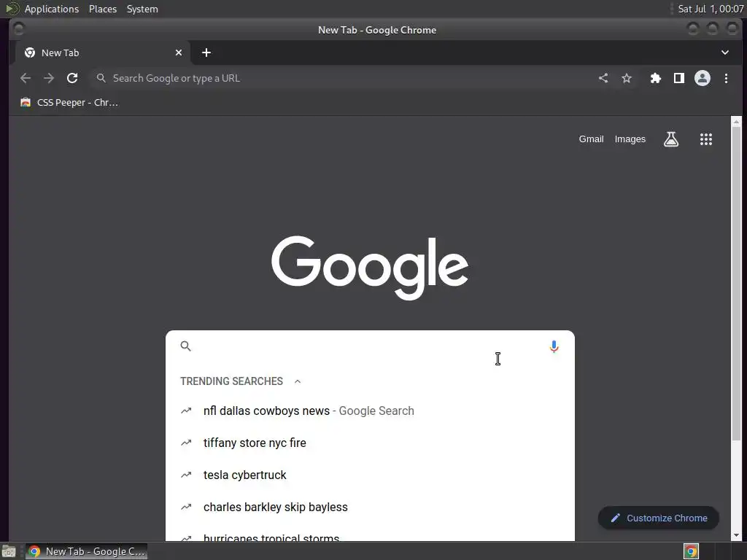The height and width of the screenshot is (560, 747).
Task: Choose the tesla cybertruck trending search
Action: tap(370, 475)
